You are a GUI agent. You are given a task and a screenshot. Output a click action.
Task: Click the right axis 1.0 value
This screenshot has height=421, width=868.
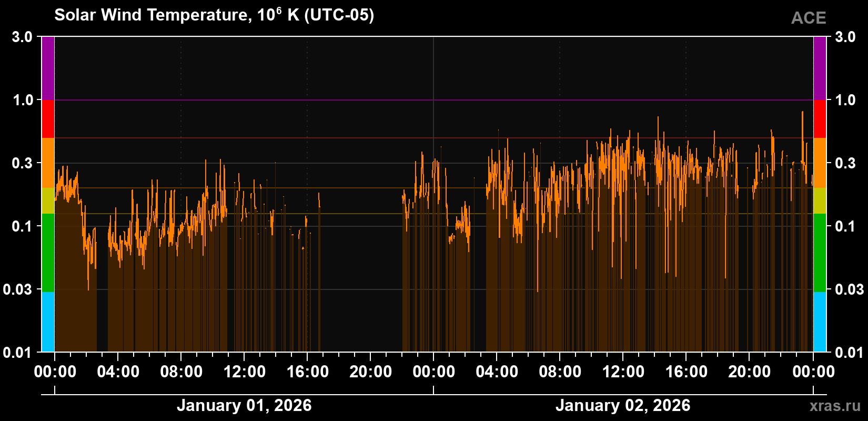(x=845, y=100)
